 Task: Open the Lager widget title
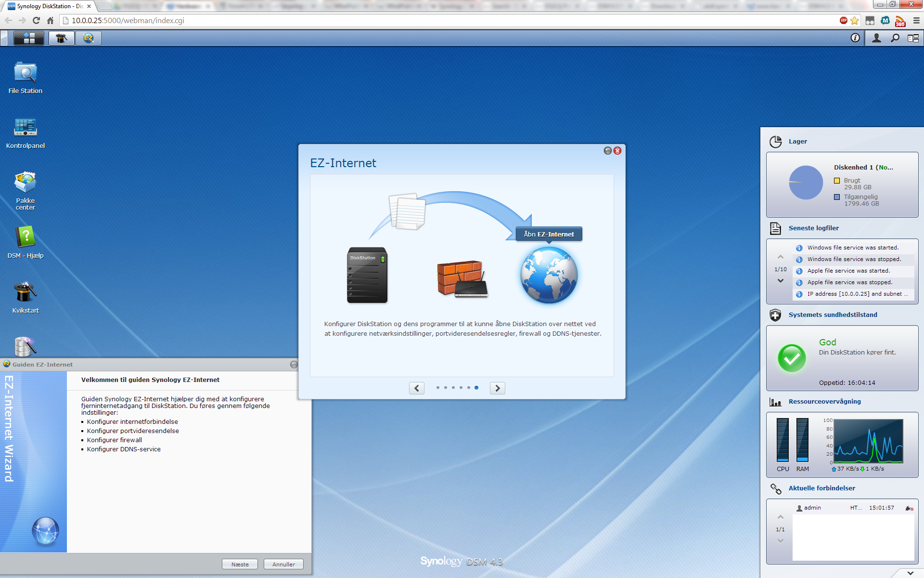pos(798,142)
